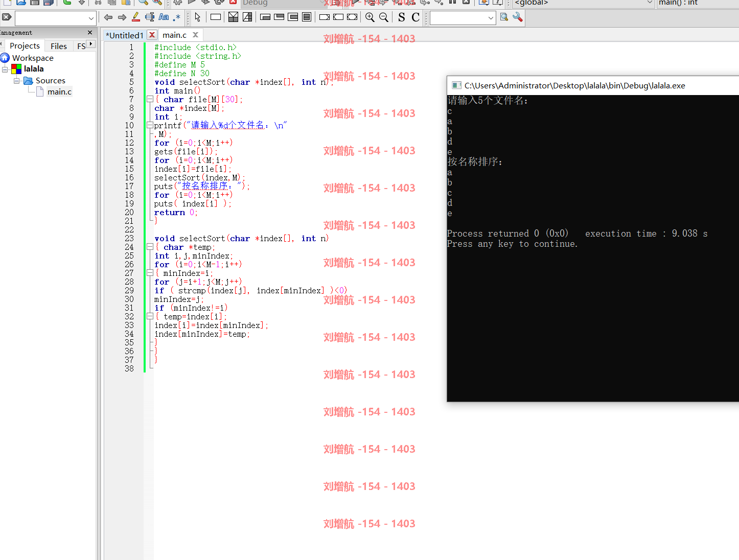The height and width of the screenshot is (560, 739).
Task: Open the <global> scope dropdown
Action: (x=583, y=3)
